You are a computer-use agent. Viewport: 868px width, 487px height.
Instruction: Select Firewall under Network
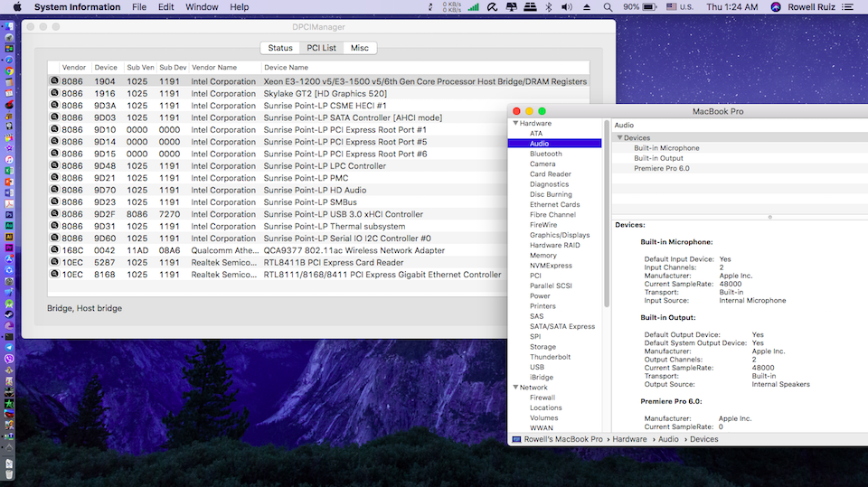pos(542,398)
